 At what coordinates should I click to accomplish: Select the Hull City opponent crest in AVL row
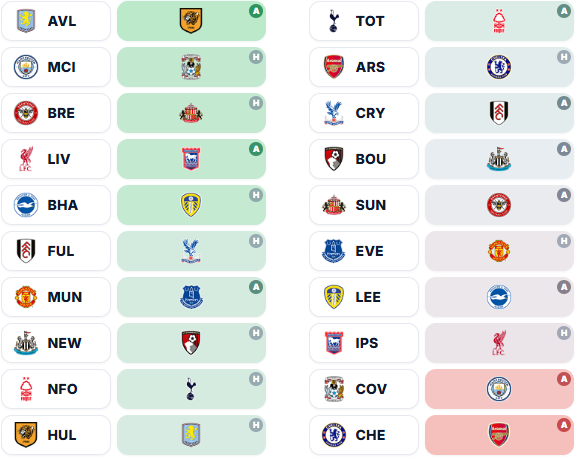tap(191, 21)
